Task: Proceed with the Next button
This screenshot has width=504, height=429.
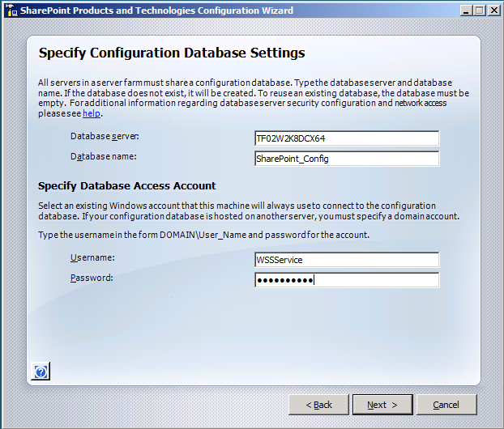Action: [x=382, y=405]
